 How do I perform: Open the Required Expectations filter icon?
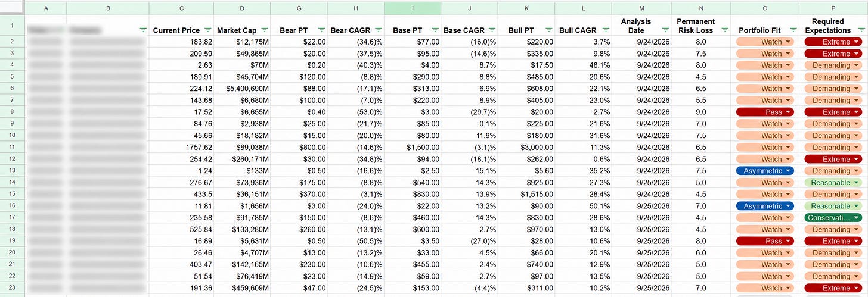tap(860, 30)
